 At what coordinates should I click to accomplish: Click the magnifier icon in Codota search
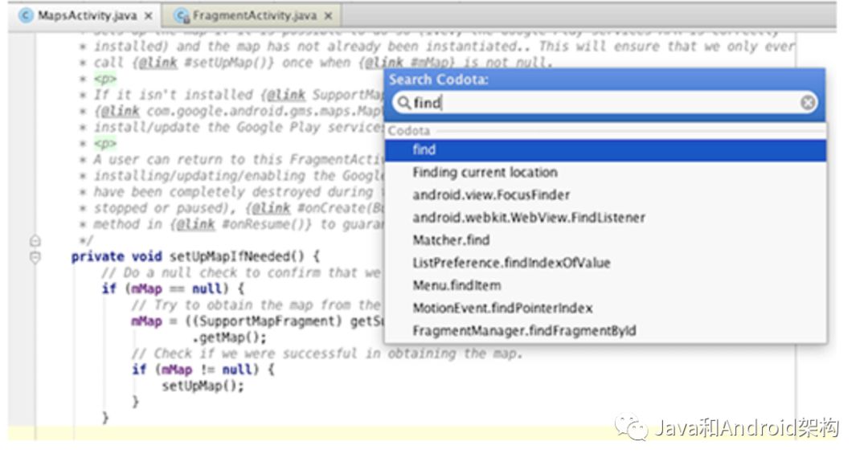pos(404,102)
